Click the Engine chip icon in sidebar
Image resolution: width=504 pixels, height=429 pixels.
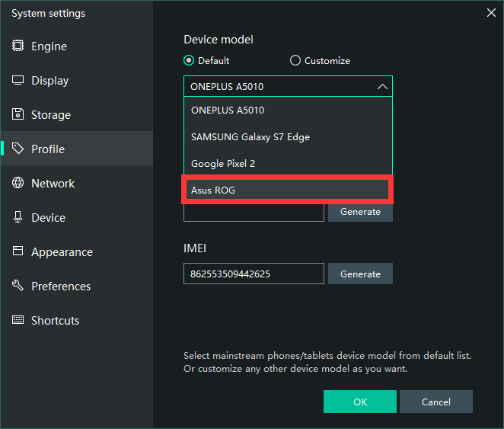click(18, 46)
